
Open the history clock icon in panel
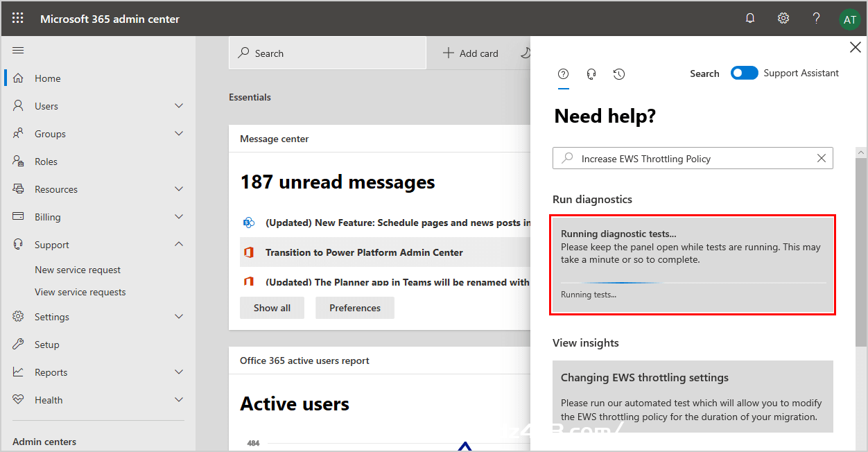(619, 73)
